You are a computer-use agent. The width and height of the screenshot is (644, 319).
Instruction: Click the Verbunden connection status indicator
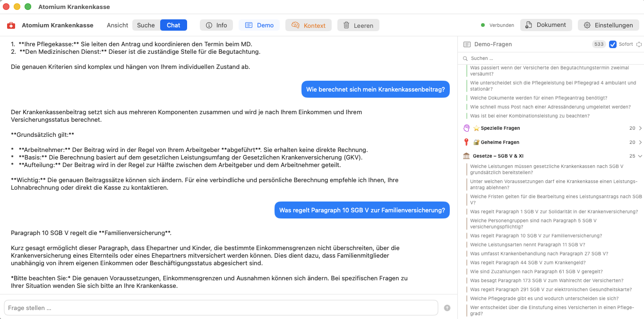coord(498,25)
